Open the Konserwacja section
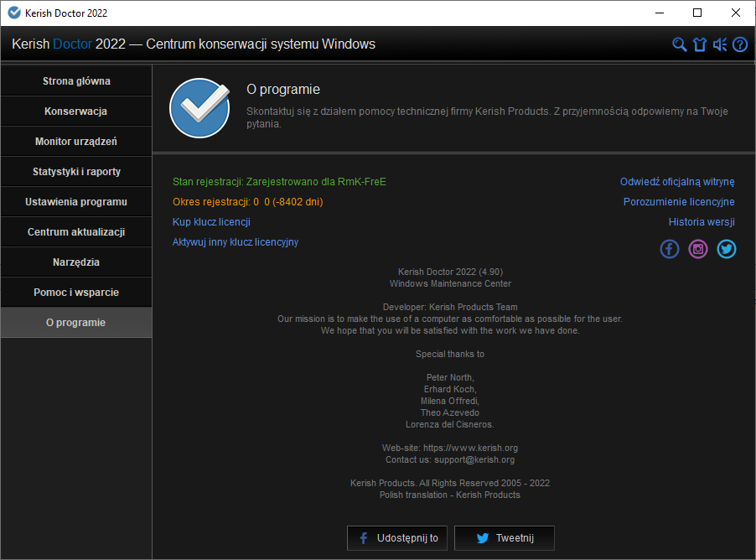The image size is (756, 560). tap(76, 111)
